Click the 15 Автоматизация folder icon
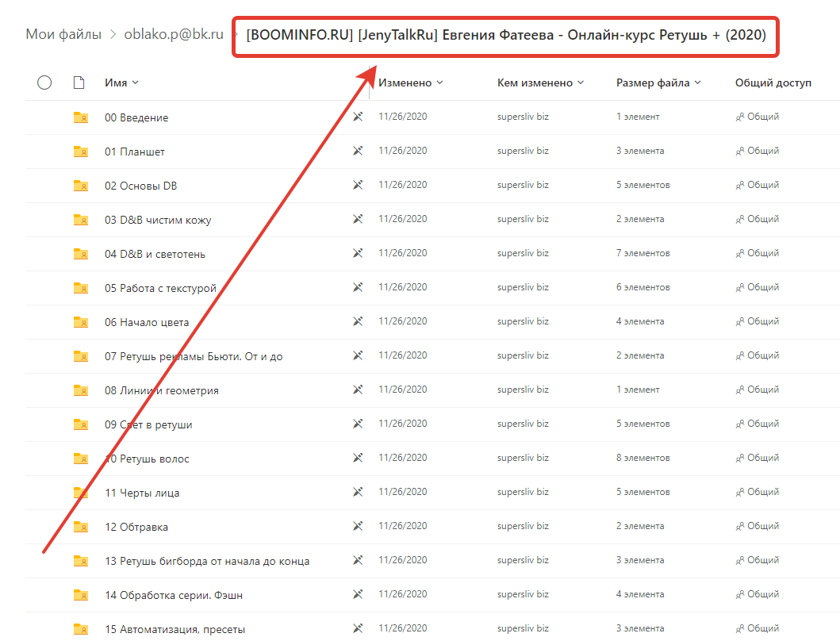Screen dimensions: 840x641 81,628
